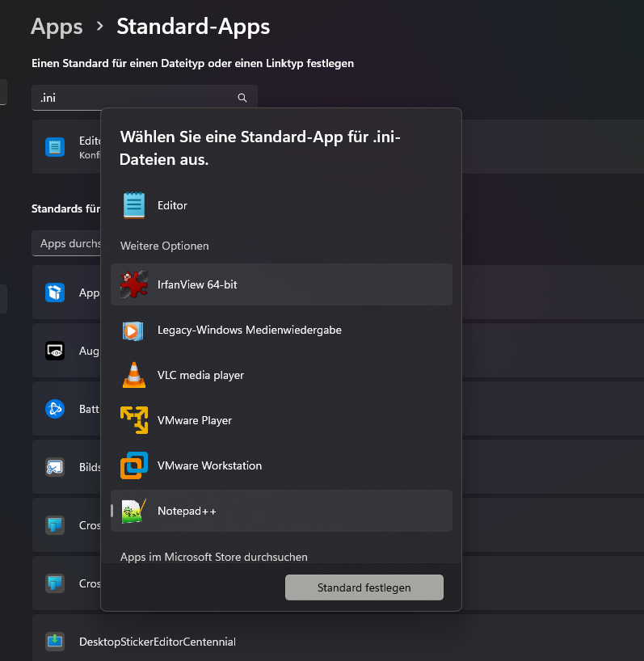The height and width of the screenshot is (661, 644).
Task: Click the Batt app name in the list
Action: pos(90,409)
